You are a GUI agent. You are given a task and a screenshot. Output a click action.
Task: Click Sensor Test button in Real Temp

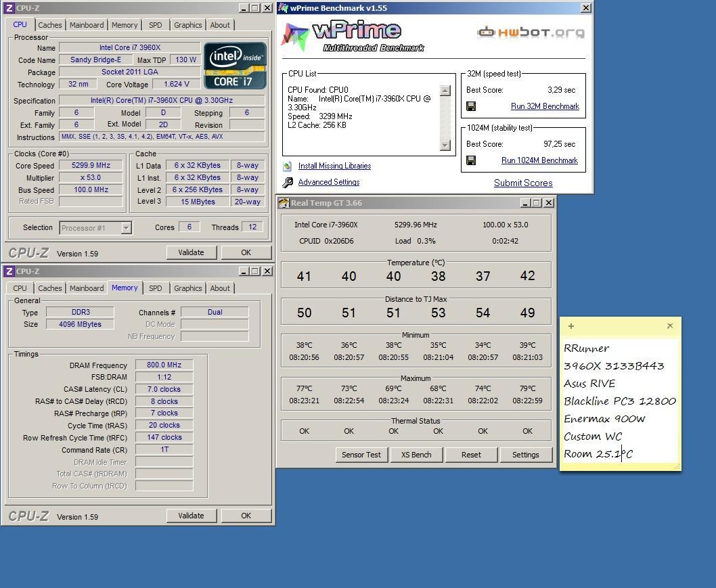[x=361, y=455]
